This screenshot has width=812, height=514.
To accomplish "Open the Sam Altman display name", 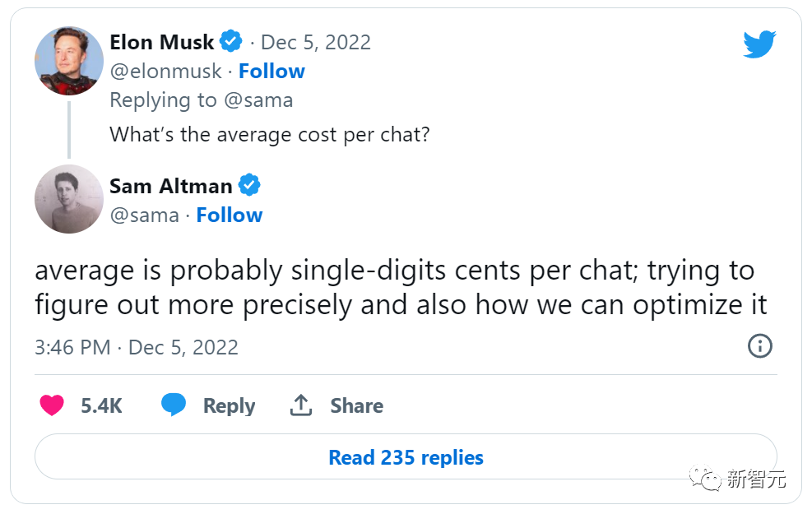I will click(x=171, y=186).
